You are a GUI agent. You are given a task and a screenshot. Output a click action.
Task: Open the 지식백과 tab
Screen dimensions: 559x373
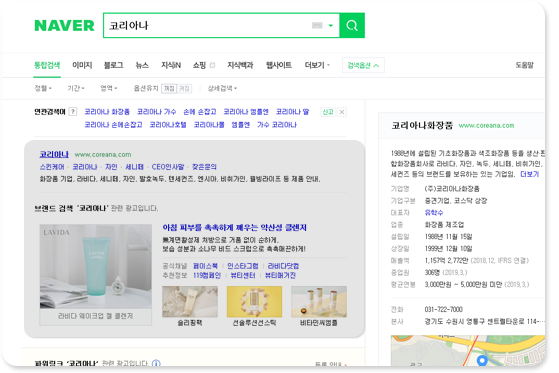[240, 65]
